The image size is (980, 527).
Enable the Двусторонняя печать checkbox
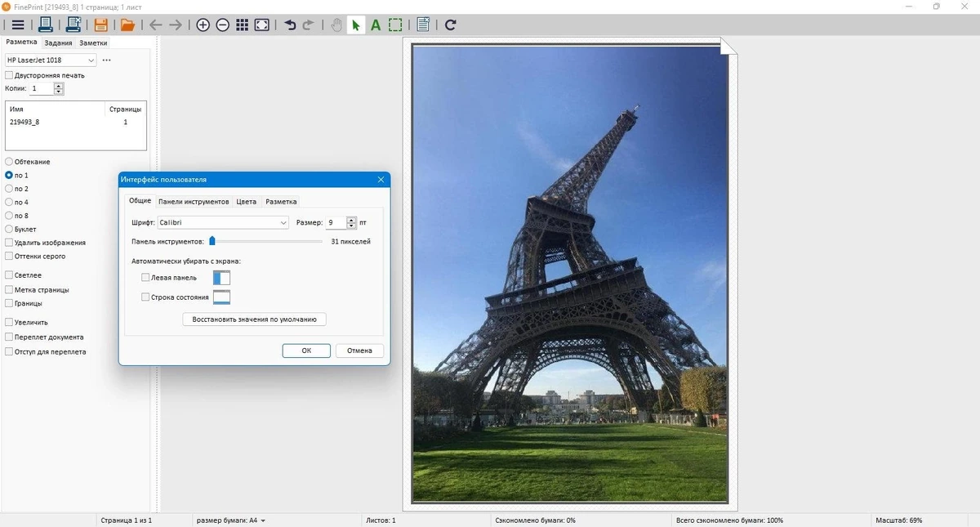pos(9,75)
